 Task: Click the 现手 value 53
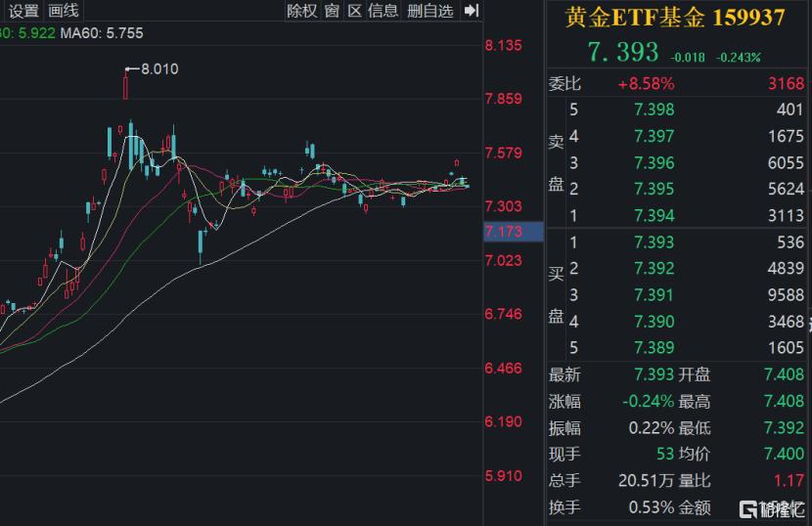665,454
